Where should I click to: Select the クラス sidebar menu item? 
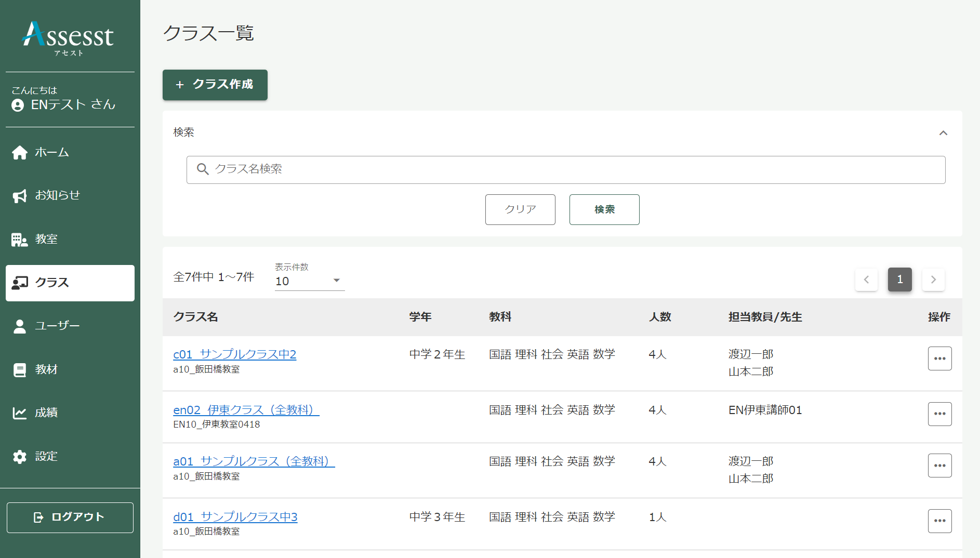tap(70, 283)
